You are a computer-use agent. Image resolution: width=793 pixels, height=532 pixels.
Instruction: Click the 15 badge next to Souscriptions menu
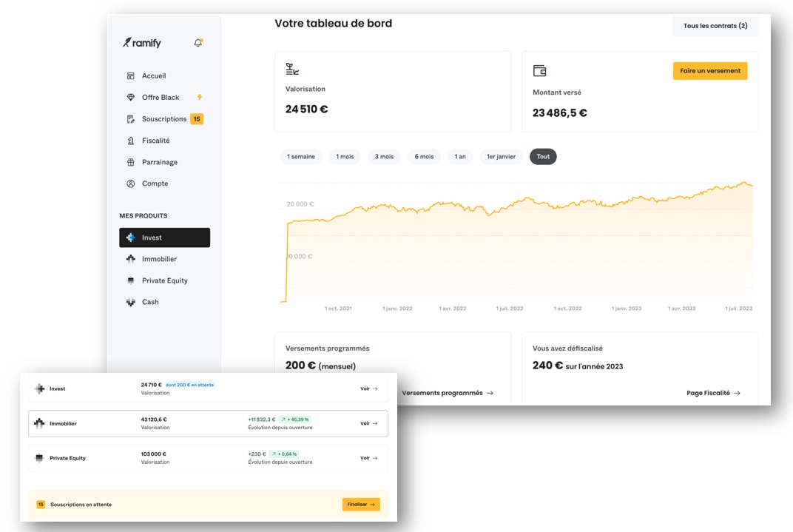(197, 119)
